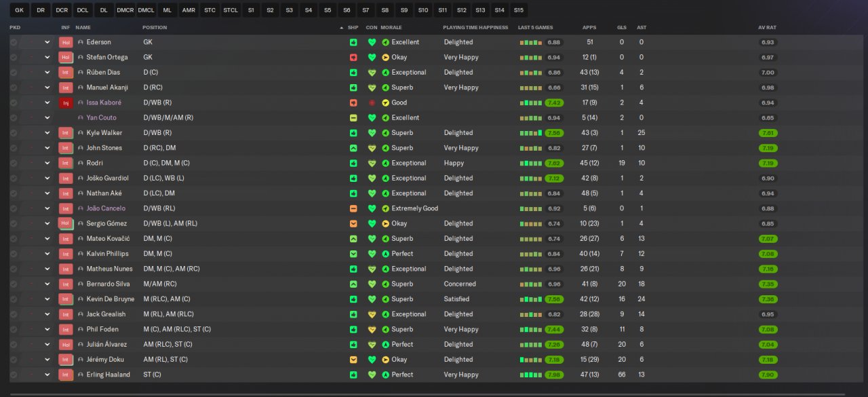Click Issa Kaboré's injury condition icon
868x397 pixels.
click(372, 102)
